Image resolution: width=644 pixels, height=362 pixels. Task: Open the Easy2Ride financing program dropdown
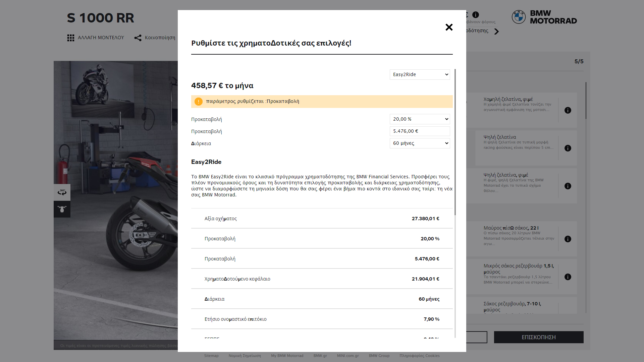(x=420, y=74)
